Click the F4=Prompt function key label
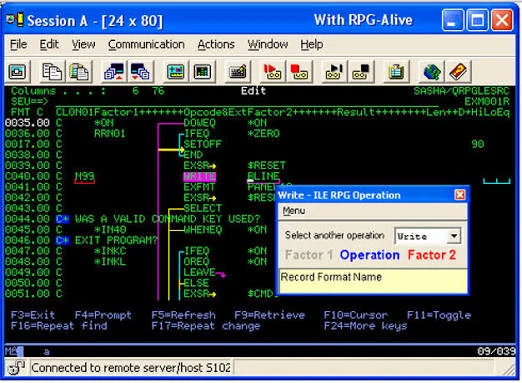The width and height of the screenshot is (522, 383). [103, 315]
